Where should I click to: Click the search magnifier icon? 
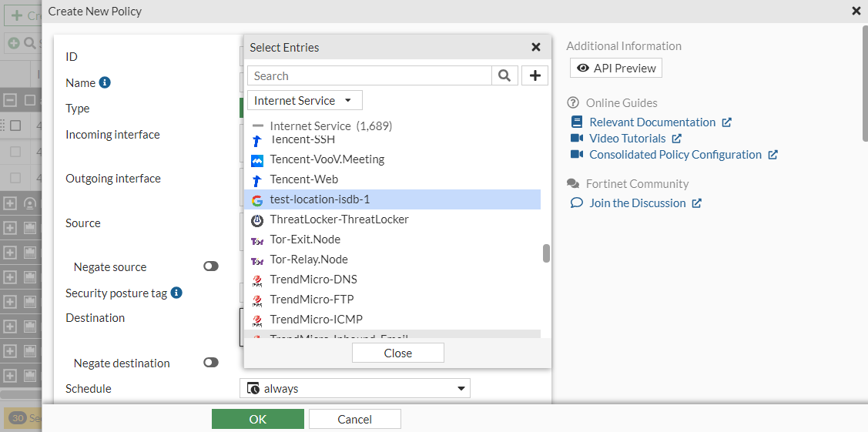click(x=504, y=75)
